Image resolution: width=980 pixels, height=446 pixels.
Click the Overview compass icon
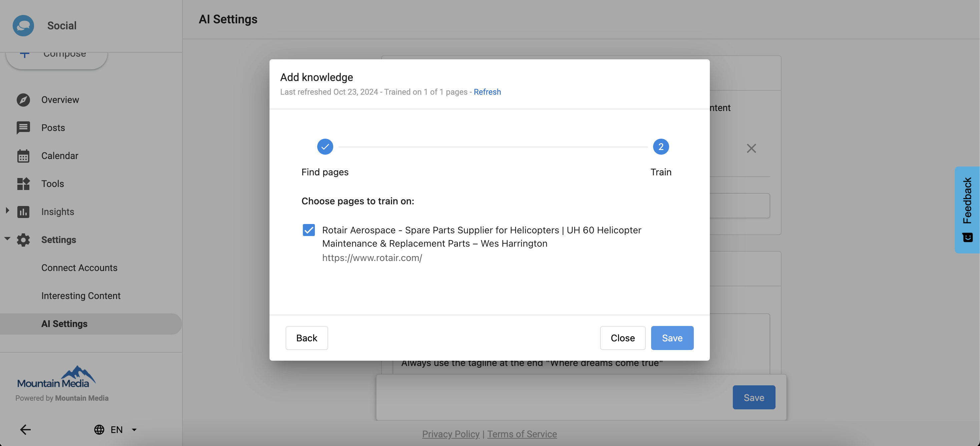tap(23, 100)
